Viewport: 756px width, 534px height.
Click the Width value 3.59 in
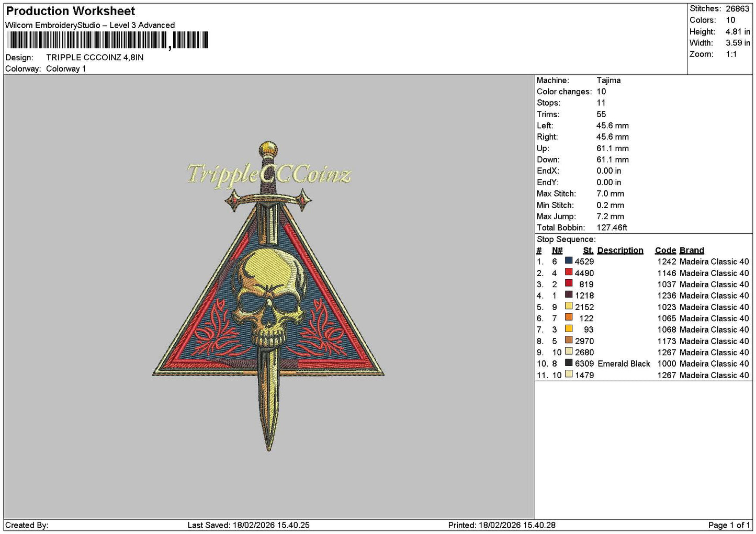(x=738, y=43)
